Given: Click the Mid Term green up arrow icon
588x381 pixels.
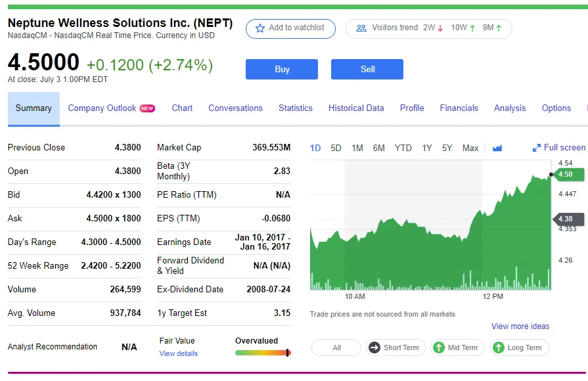Looking at the screenshot, I should [439, 347].
